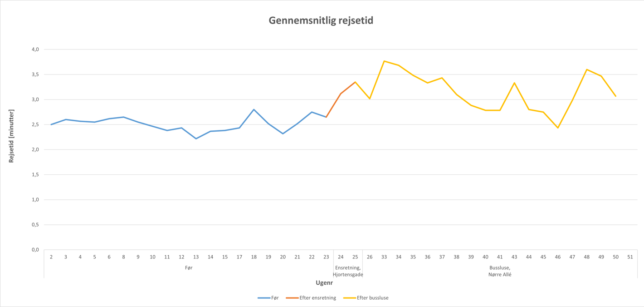Click the orange Efter ensretning legend swatch
Viewport: 644px width, 307px height.
coord(292,298)
